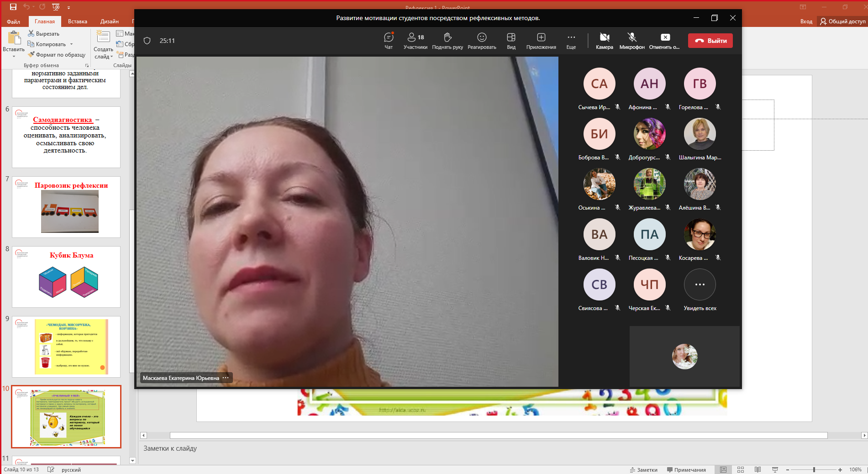
Task: Open the View layout options
Action: click(x=511, y=41)
